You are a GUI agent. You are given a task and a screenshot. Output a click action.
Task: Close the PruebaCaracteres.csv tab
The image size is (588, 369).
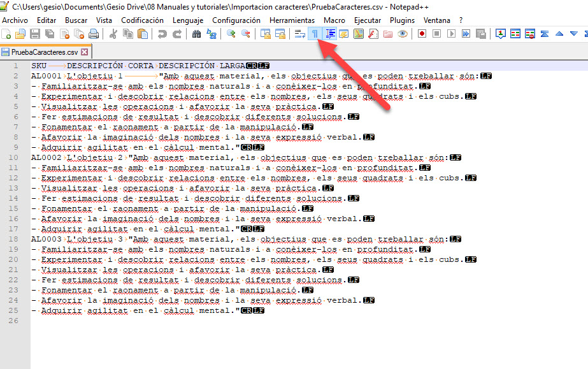click(x=85, y=52)
